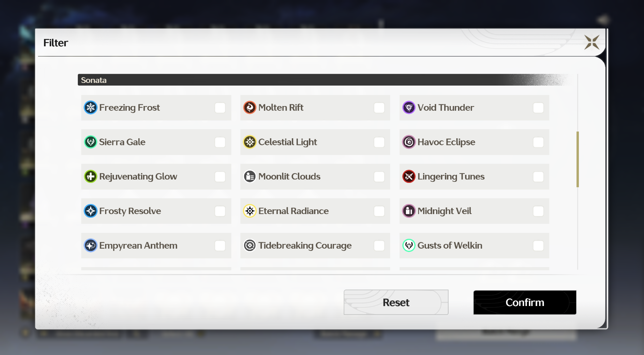Click the Gusts of Welkin icon

coord(409,246)
